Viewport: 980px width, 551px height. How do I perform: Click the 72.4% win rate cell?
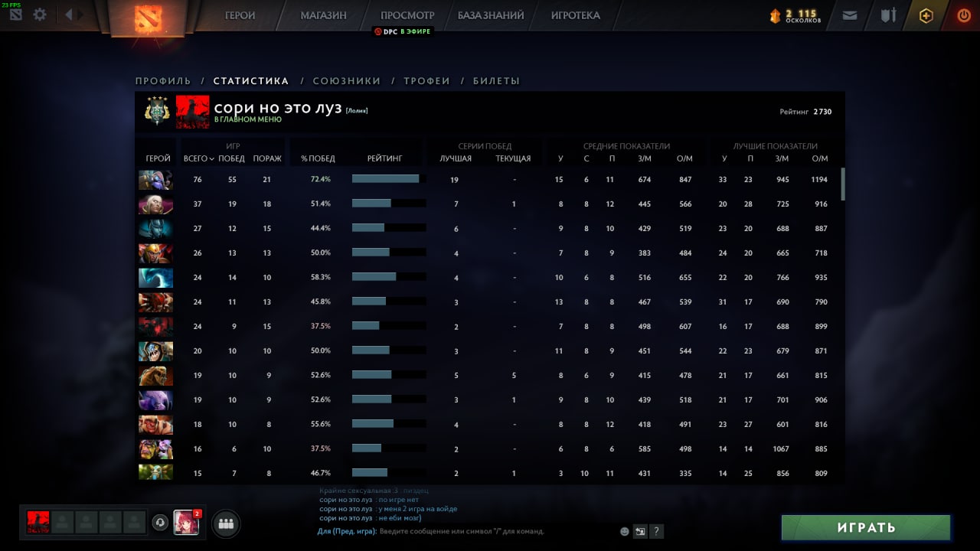point(321,179)
